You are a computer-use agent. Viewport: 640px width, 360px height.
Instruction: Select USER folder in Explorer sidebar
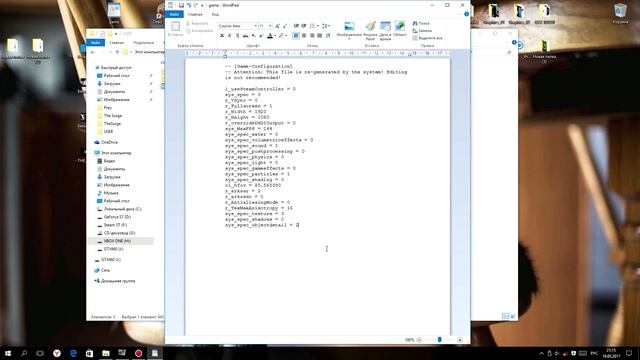click(108, 131)
